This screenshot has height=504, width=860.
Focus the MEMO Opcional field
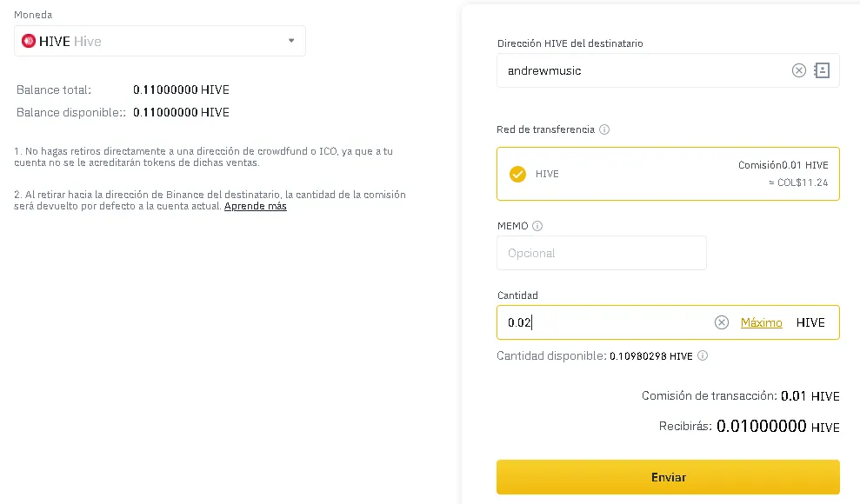tap(601, 253)
